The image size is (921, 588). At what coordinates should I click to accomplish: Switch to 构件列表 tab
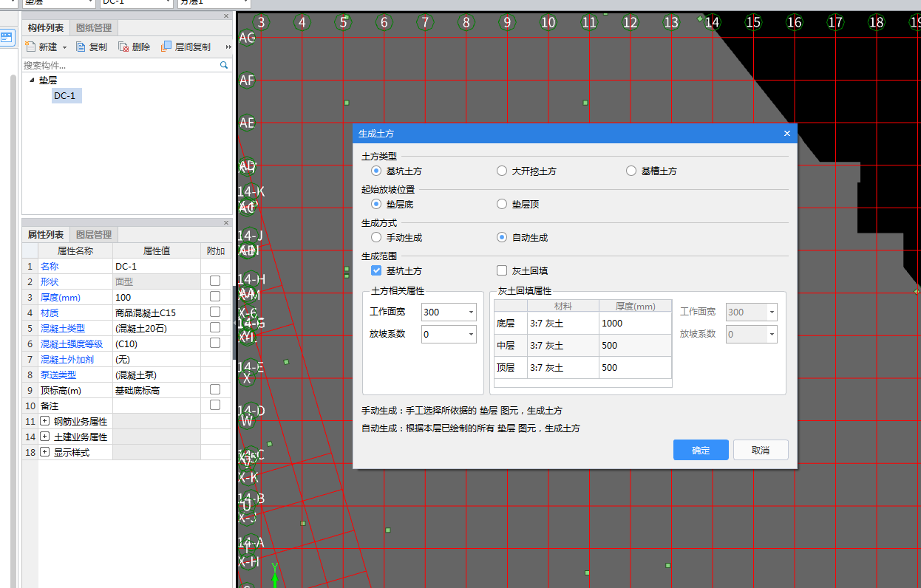(x=46, y=28)
